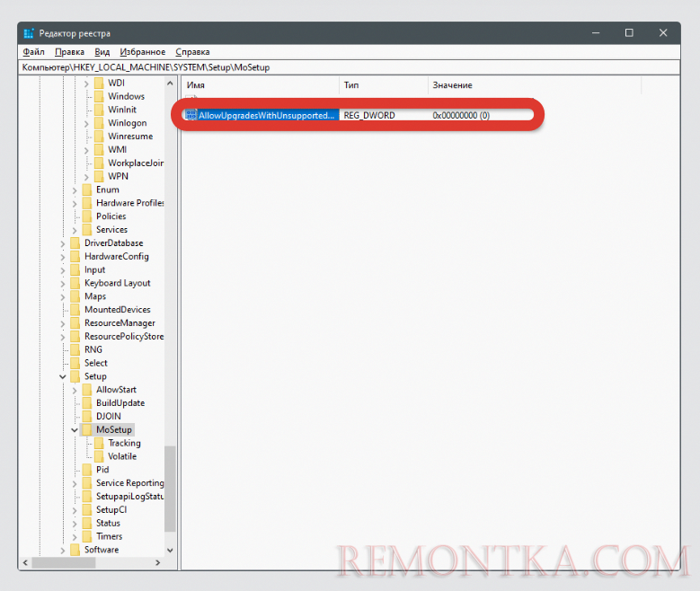The width and height of the screenshot is (700, 591).
Task: Expand the WDI key
Action: point(86,84)
